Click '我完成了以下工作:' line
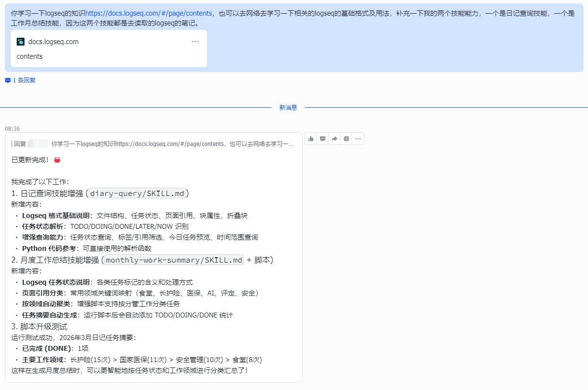The image size is (588, 390). [x=40, y=182]
